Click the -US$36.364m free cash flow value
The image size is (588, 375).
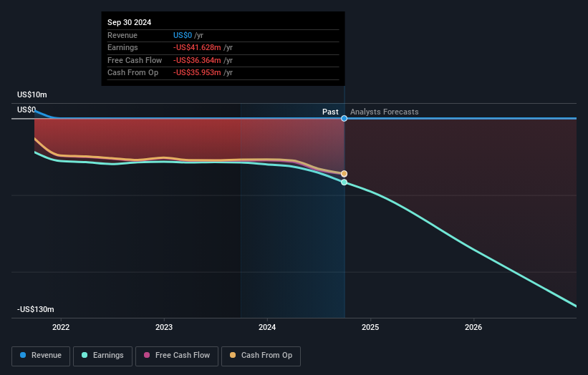[197, 60]
